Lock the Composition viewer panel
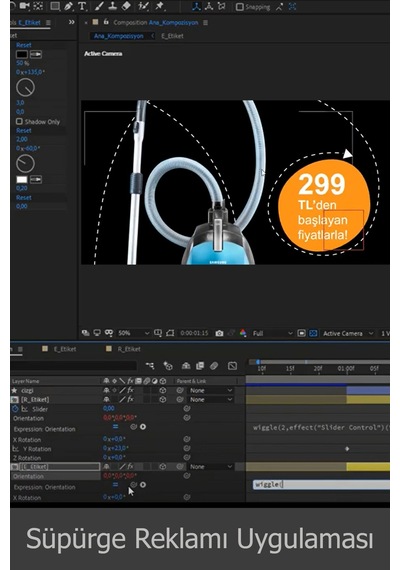 click(x=106, y=22)
